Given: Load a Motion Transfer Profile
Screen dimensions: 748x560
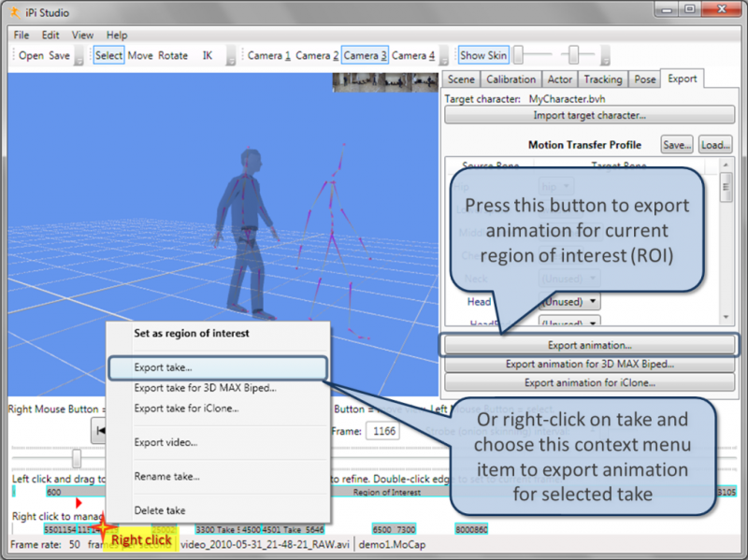Looking at the screenshot, I should click(715, 145).
